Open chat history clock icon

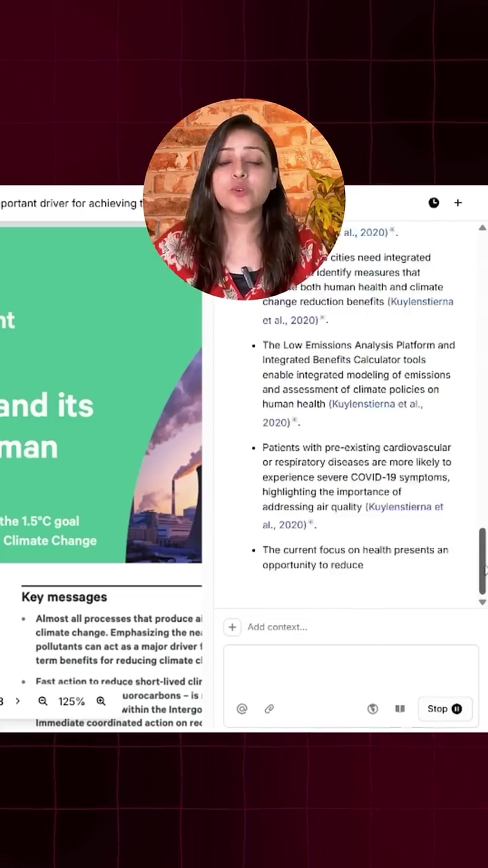coord(433,203)
